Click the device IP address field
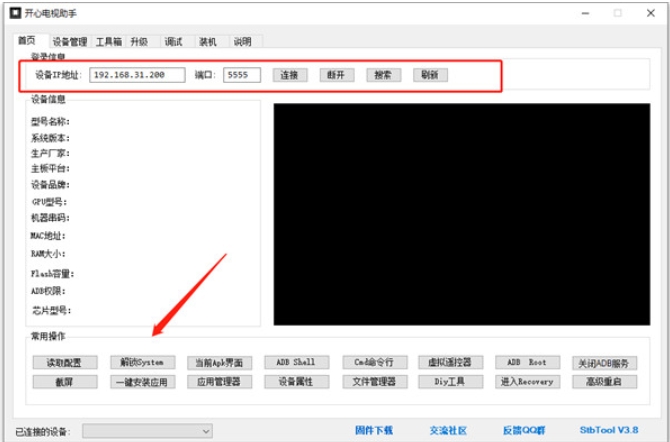The width and height of the screenshot is (670, 442). pos(137,75)
